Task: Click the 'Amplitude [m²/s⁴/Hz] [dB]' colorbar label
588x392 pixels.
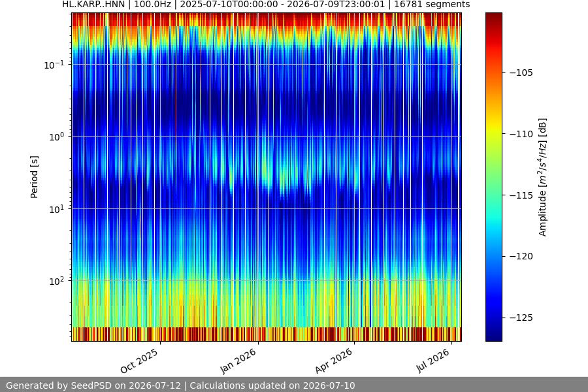Action: pos(543,177)
